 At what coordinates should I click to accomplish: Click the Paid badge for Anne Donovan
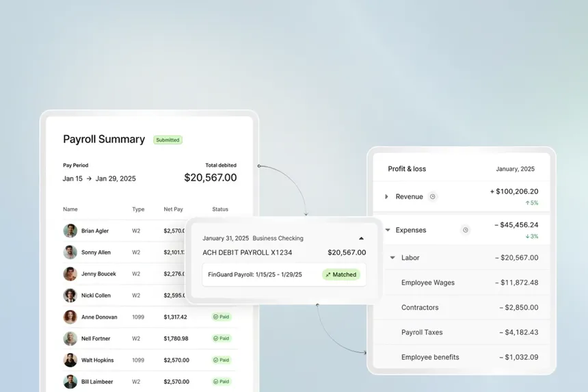(222, 317)
